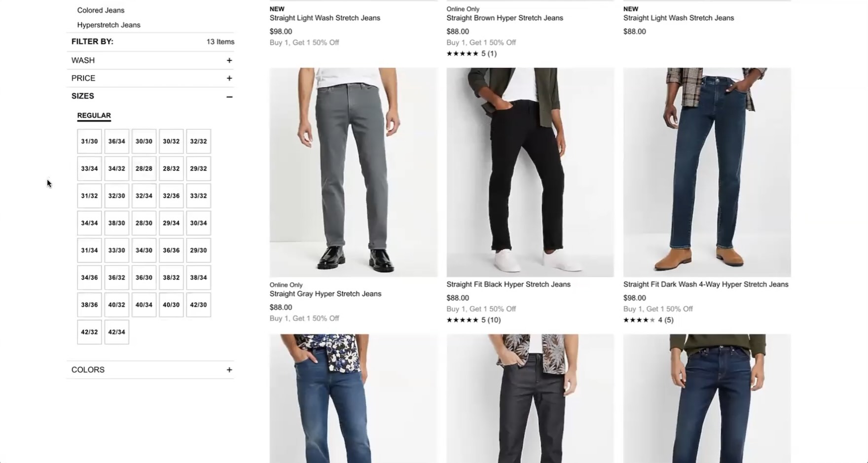Collapse the SIZES filter minus icon
Image resolution: width=868 pixels, height=463 pixels.
(229, 97)
